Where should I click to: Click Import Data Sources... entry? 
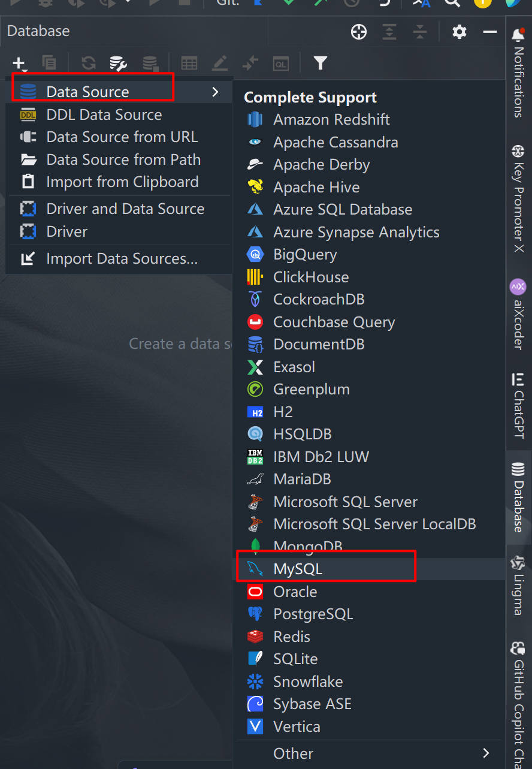tap(122, 258)
